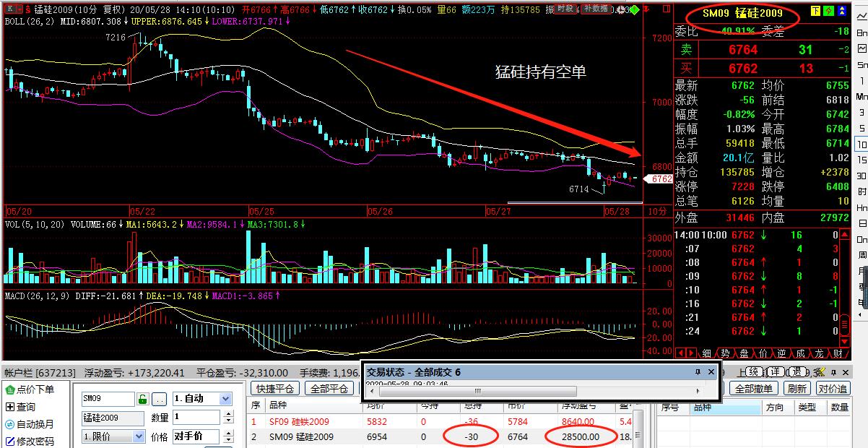Switch to the 细 tab
The image size is (868, 448).
pyautogui.click(x=706, y=353)
